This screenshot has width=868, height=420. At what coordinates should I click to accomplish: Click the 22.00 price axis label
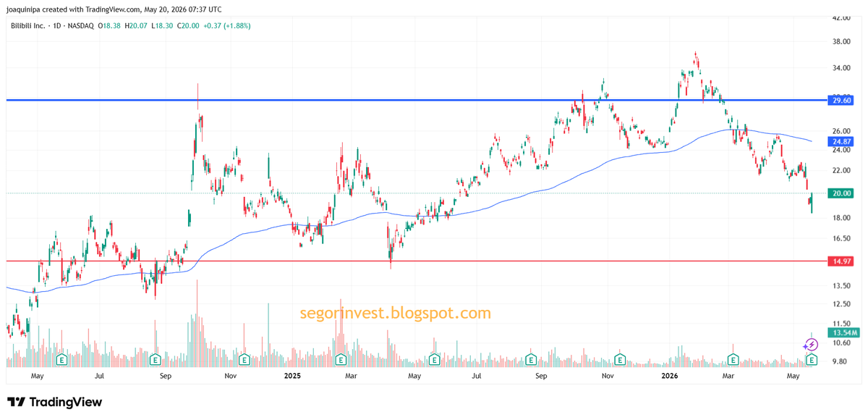click(841, 170)
